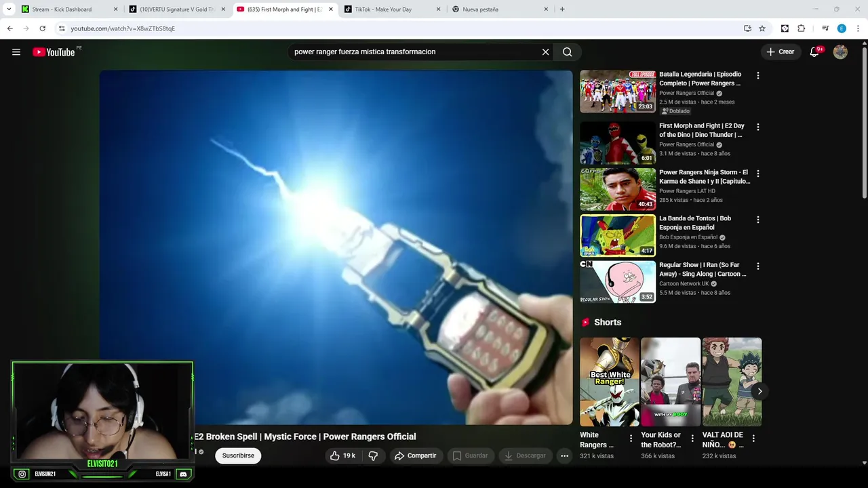
Task: Open YouTube notifications bell
Action: pos(815,52)
